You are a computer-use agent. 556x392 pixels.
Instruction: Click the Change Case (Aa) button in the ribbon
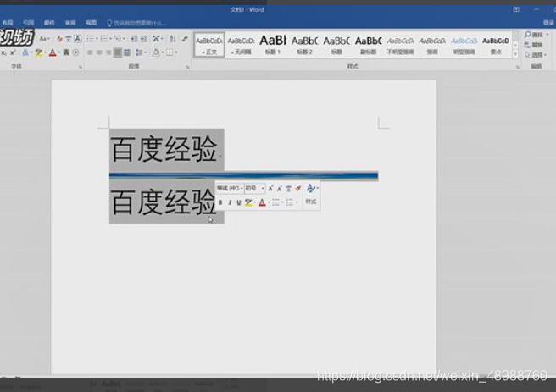click(43, 39)
